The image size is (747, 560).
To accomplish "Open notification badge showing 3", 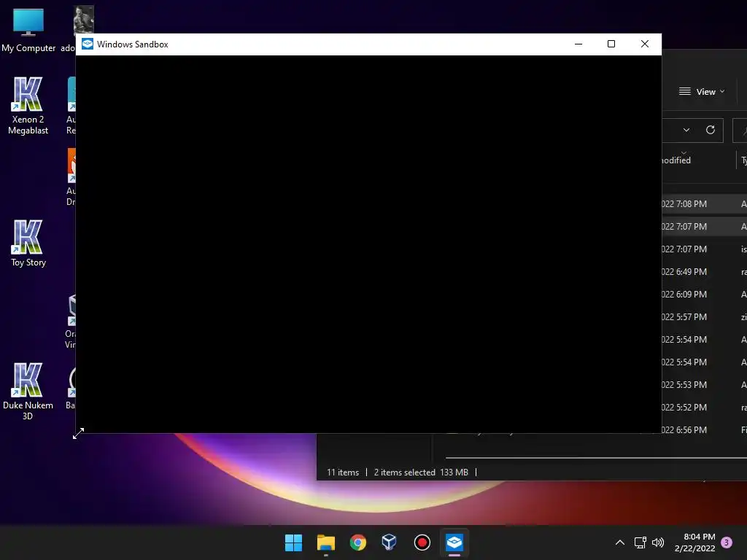I will [x=727, y=542].
